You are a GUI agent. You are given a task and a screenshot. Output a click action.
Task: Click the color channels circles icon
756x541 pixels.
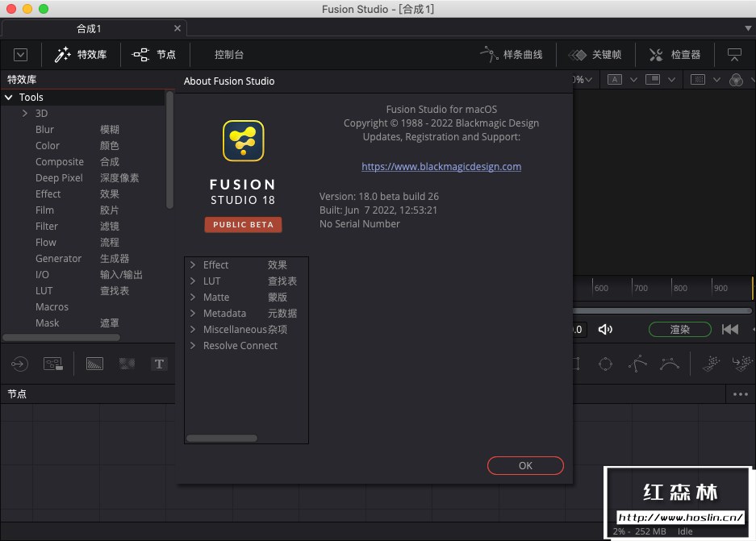click(x=736, y=80)
